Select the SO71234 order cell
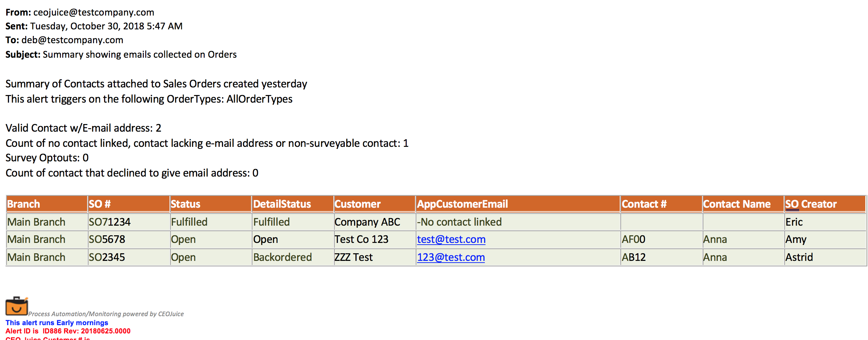The height and width of the screenshot is (340, 868). [129, 222]
